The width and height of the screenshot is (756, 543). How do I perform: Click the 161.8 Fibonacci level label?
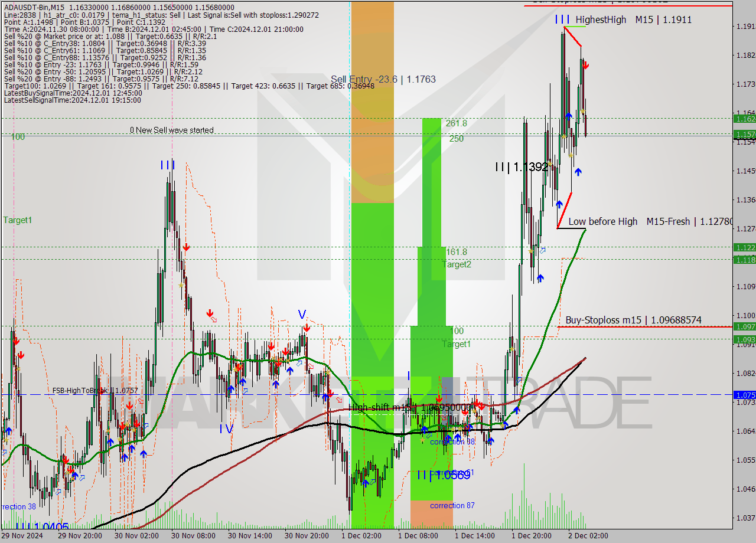click(457, 252)
